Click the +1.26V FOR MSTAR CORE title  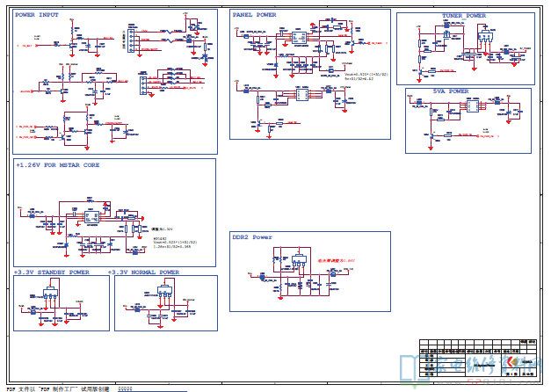pos(58,165)
